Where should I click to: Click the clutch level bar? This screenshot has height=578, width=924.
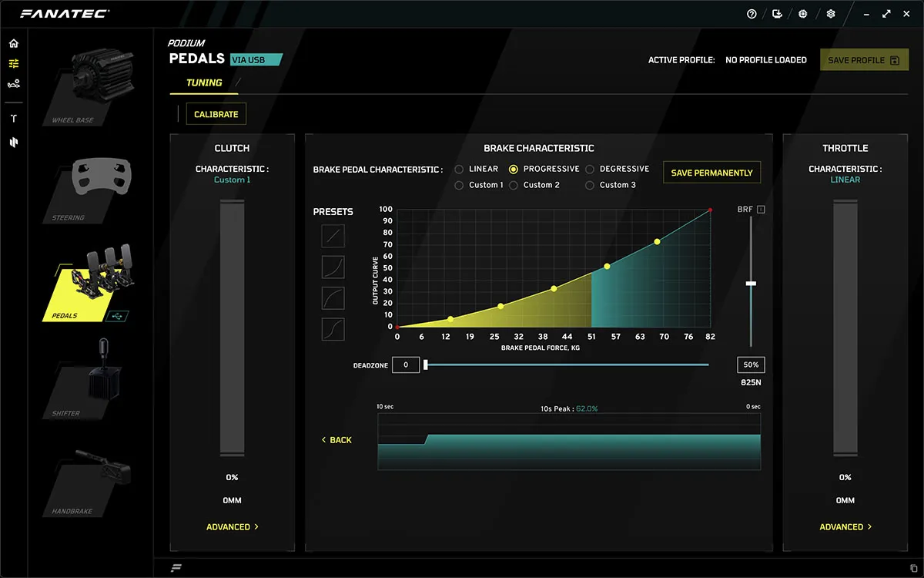[232, 328]
